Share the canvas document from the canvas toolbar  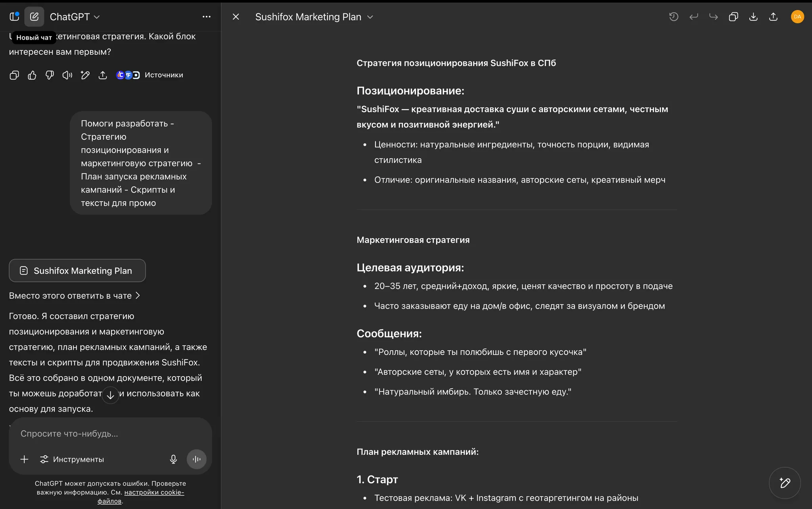coord(773,17)
